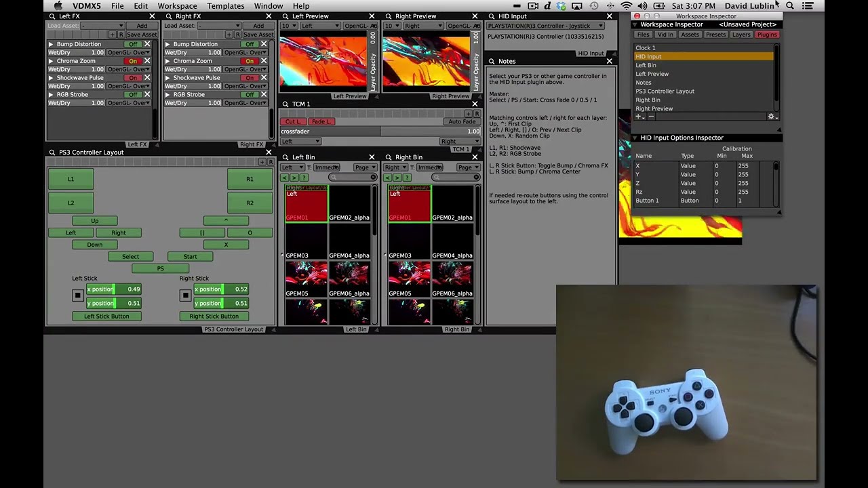Open Right Preview frame rate dropdown showing 10

coord(391,26)
